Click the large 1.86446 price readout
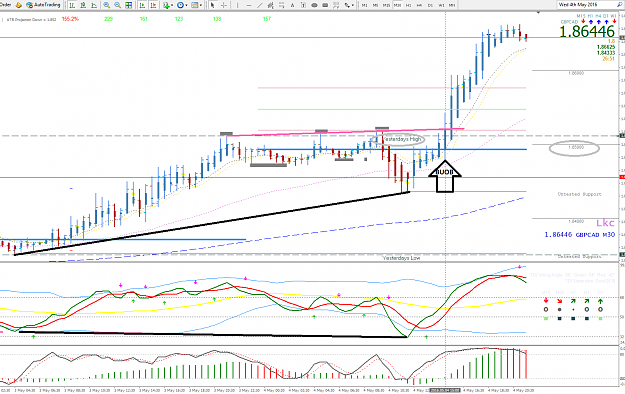Viewport: 625px width, 394px height. coord(587,32)
